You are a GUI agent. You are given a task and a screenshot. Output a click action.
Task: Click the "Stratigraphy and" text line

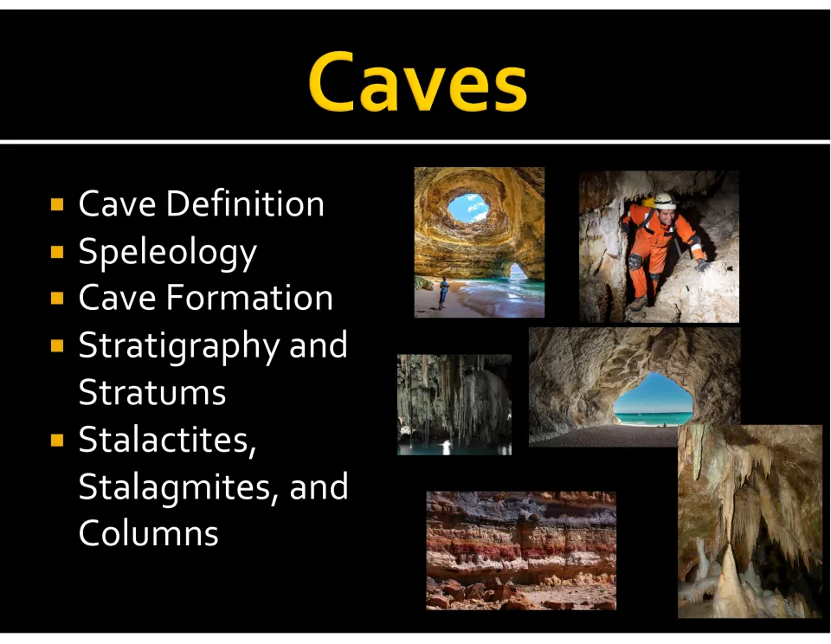[x=213, y=346]
